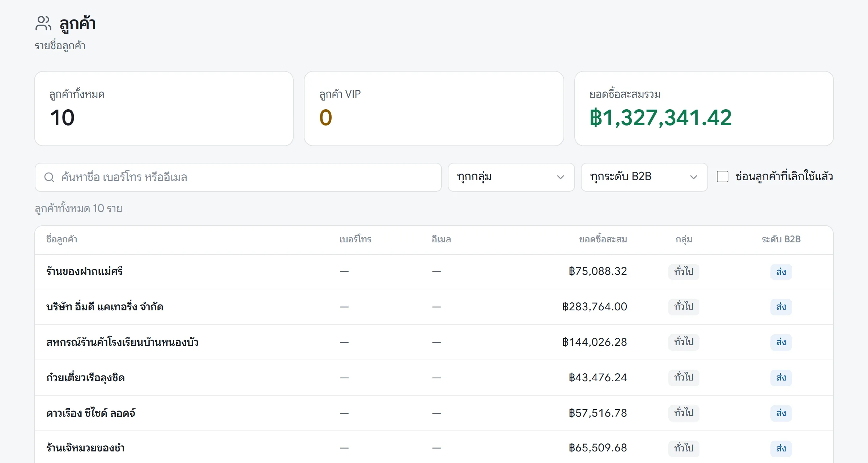Open the ทุกระดับ B2B level dropdown

pyautogui.click(x=644, y=177)
